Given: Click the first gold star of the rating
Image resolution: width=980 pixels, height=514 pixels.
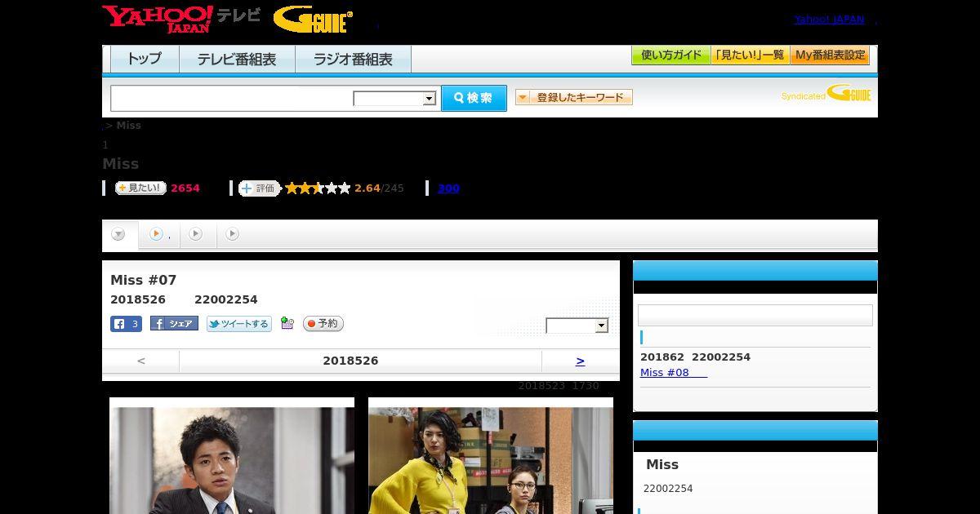Looking at the screenshot, I should pos(292,188).
